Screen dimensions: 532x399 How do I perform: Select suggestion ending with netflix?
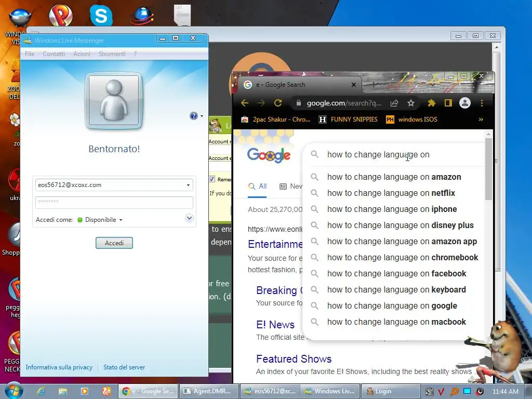pos(394,193)
